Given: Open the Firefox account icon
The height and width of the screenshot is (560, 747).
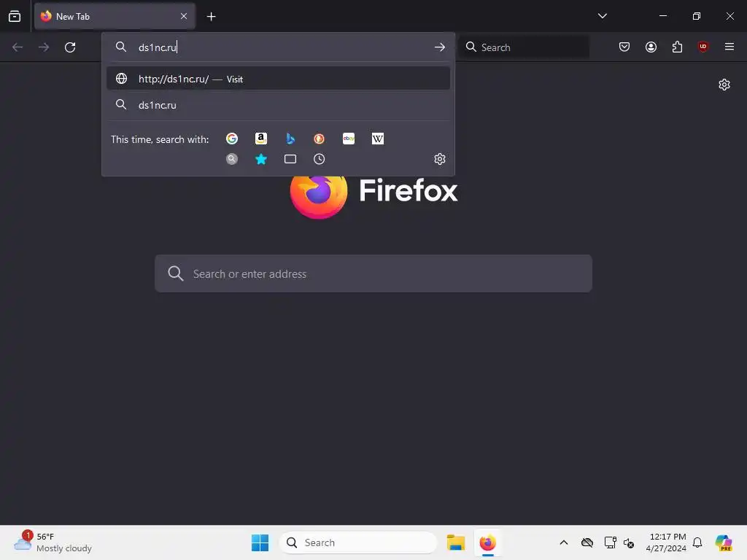Looking at the screenshot, I should [651, 47].
